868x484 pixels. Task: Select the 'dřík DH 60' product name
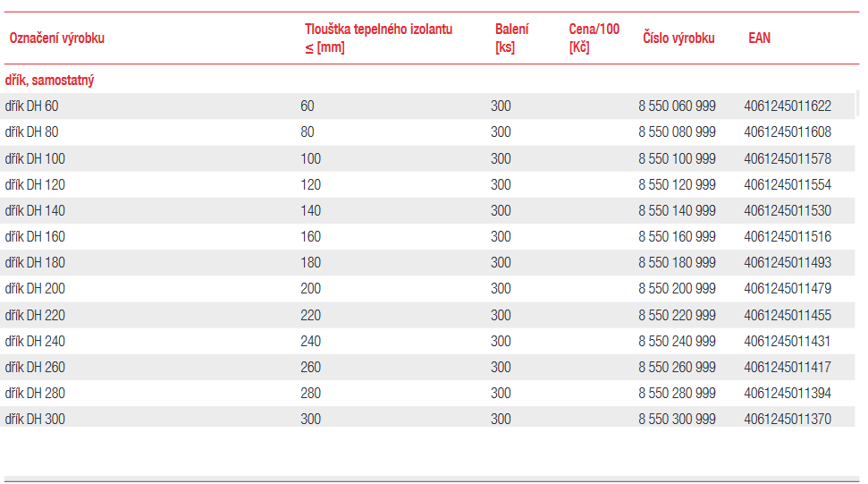[x=32, y=106]
